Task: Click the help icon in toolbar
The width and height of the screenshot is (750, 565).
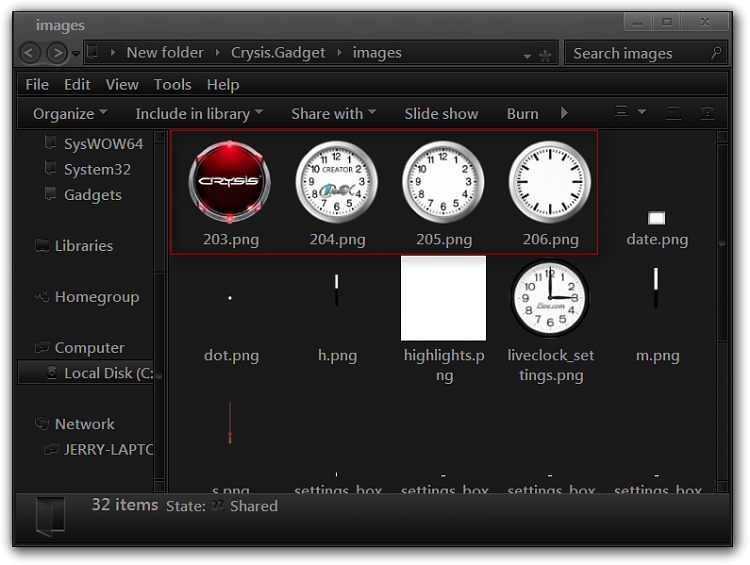Action: (707, 113)
